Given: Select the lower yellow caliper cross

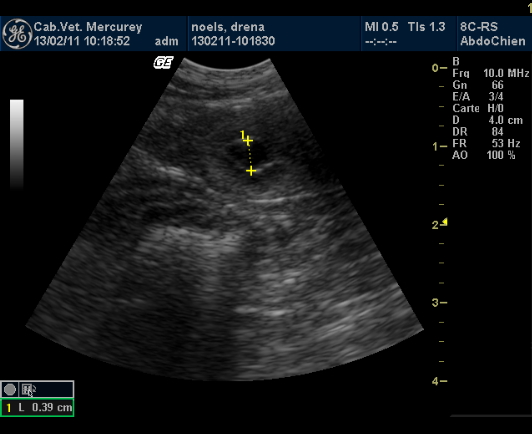Looking at the screenshot, I should click(251, 171).
